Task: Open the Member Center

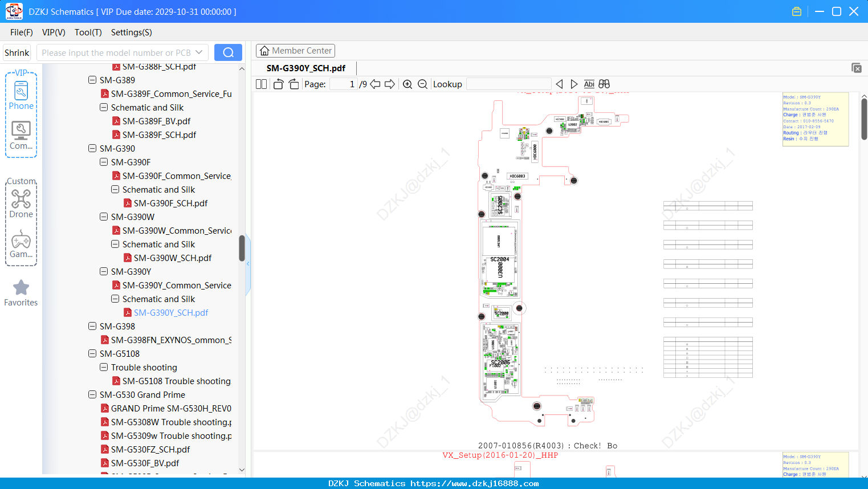Action: click(x=295, y=51)
